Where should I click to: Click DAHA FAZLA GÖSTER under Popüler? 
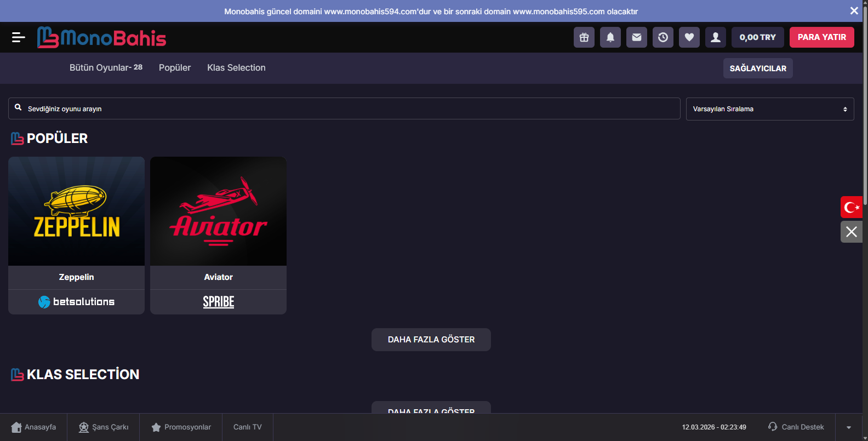pos(431,340)
